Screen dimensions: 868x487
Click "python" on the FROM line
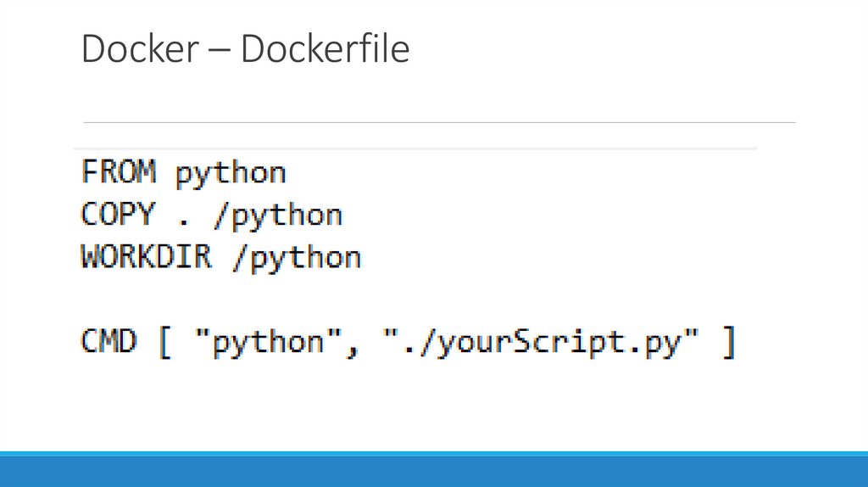(x=231, y=175)
